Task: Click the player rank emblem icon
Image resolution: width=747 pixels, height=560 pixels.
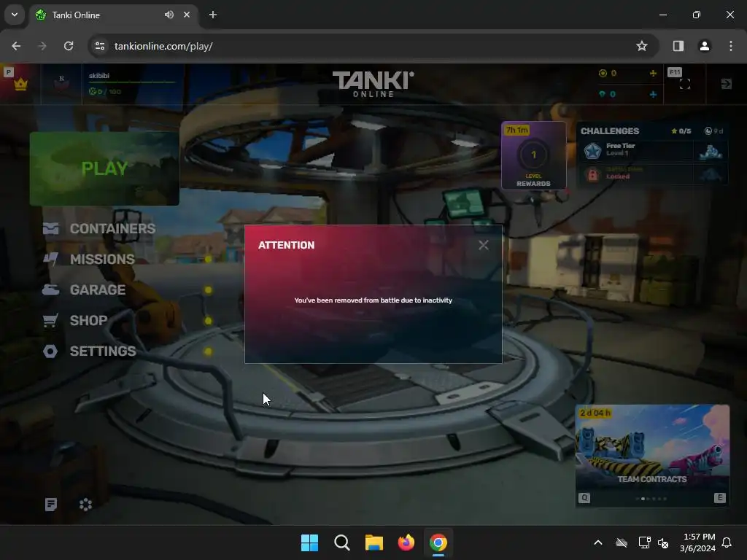Action: coord(61,84)
